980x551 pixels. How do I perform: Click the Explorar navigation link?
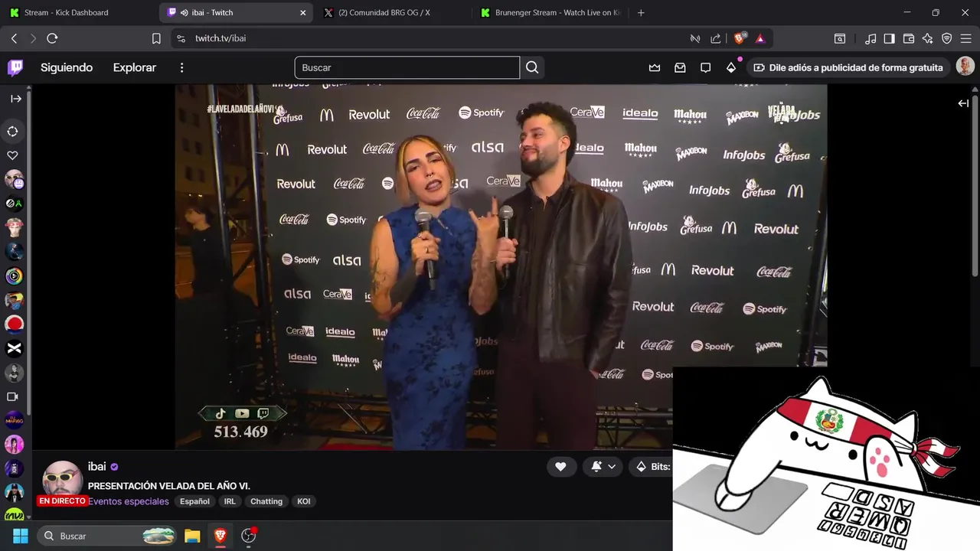[x=135, y=67]
